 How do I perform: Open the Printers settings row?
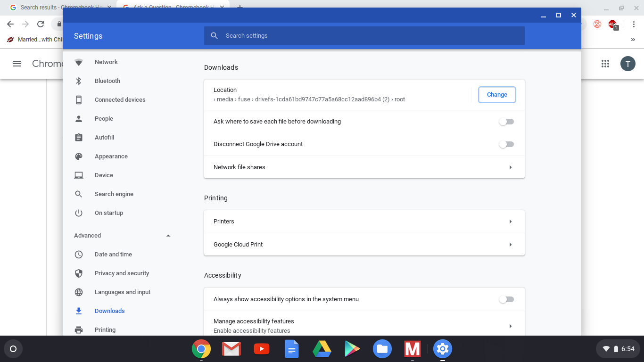pos(364,222)
